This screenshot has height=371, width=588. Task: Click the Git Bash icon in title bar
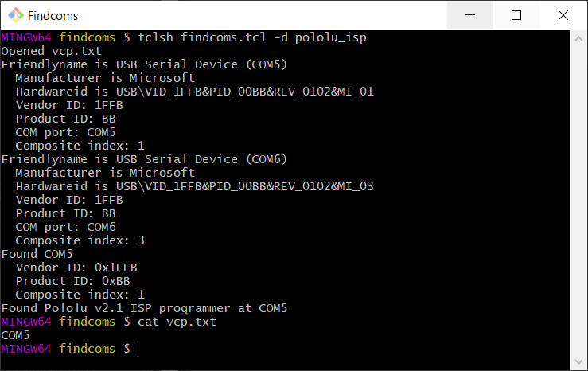14,15
